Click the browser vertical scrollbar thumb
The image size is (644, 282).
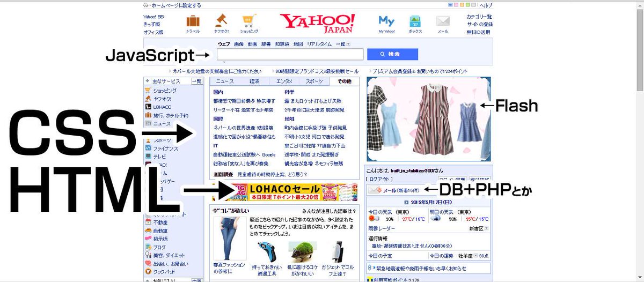tap(639, 49)
